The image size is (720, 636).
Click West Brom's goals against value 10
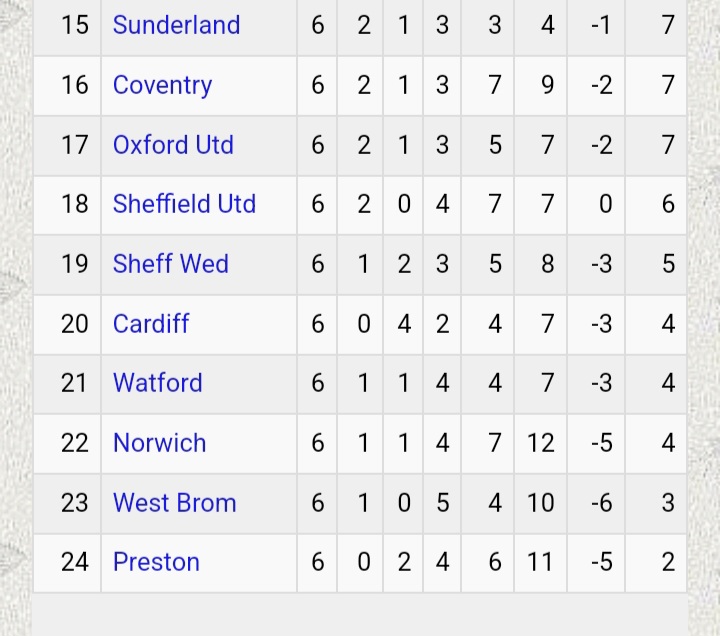tap(541, 502)
